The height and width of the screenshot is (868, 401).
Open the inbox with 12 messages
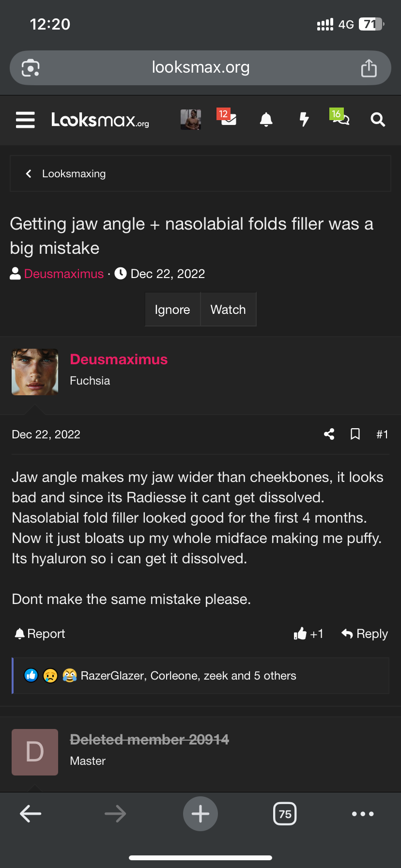(228, 118)
